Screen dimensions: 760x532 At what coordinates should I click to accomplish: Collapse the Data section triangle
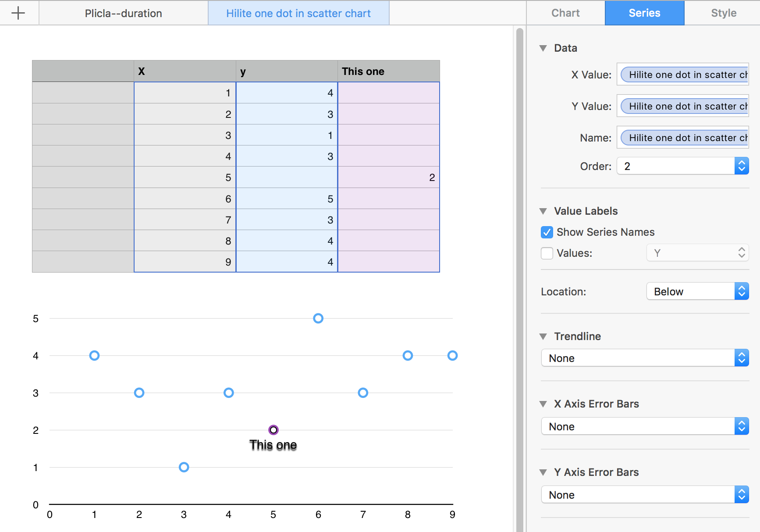coord(543,48)
